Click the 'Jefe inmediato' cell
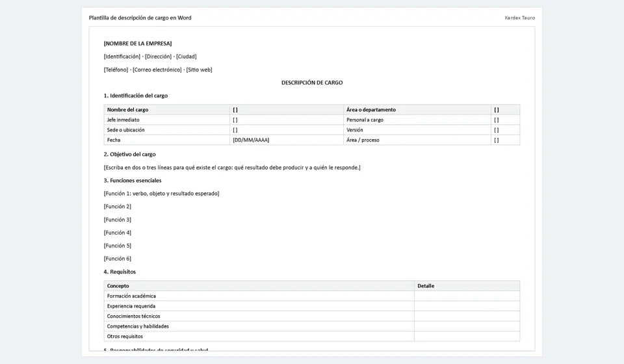 pyautogui.click(x=167, y=120)
